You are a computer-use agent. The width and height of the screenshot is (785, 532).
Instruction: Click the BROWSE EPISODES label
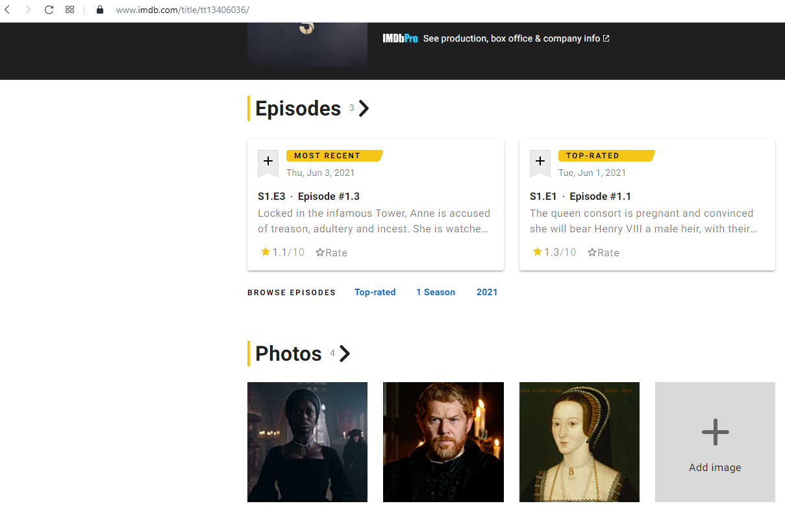[292, 293]
